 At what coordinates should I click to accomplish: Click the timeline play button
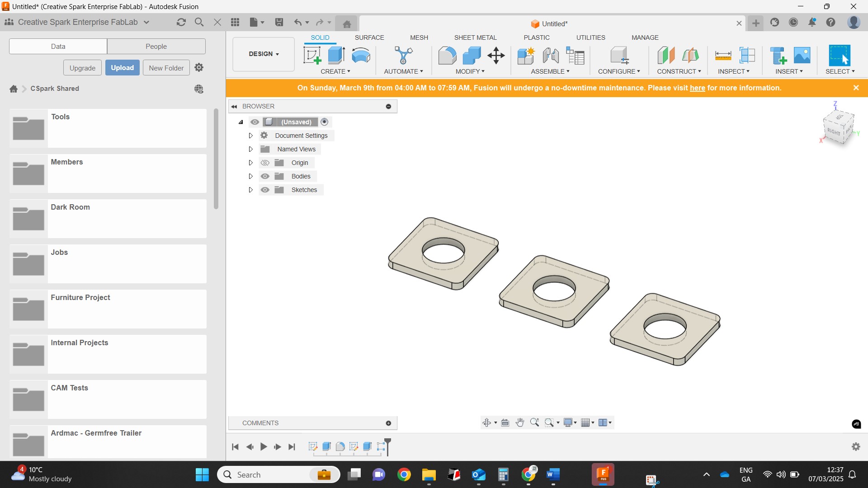264,447
